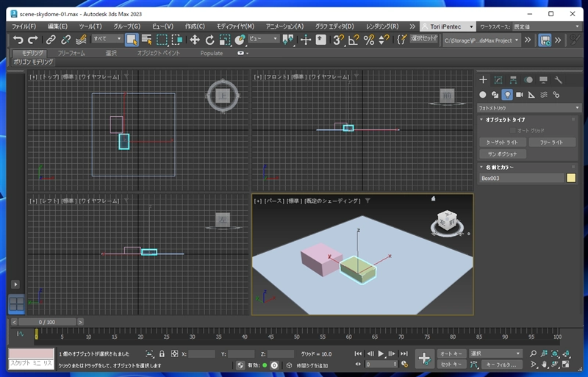Screen dimensions: 588x377
Task: Activate Select and Link tool
Action: pyautogui.click(x=51, y=40)
